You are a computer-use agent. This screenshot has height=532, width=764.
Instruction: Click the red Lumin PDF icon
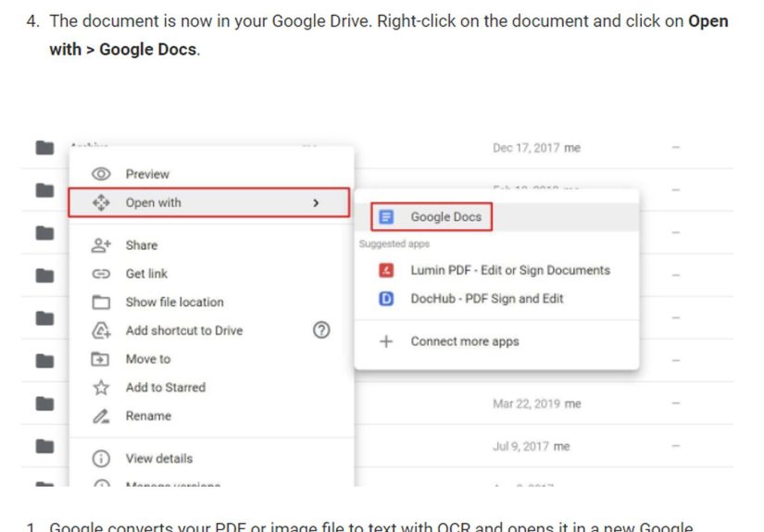pos(386,271)
